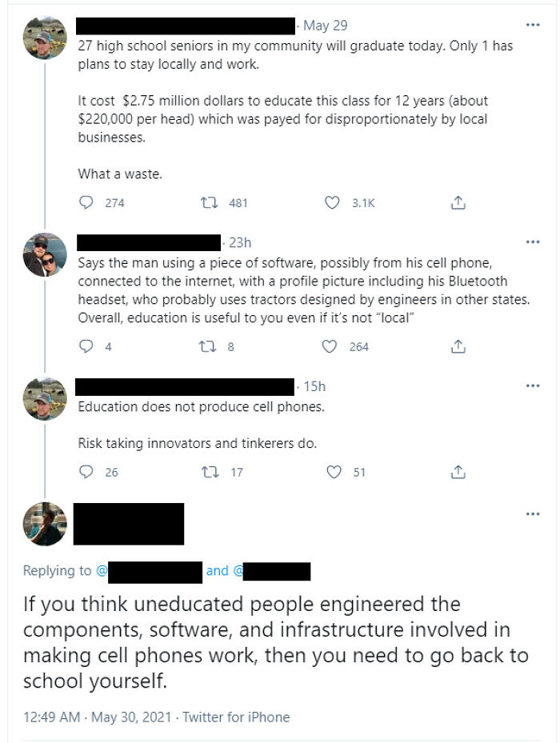Viewport: 560px width, 743px height.
Task: Reply to the first tweet
Action: point(86,202)
